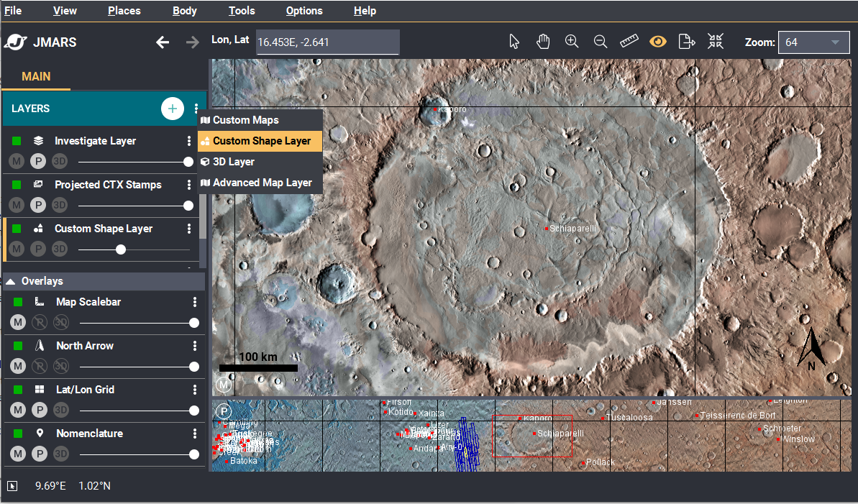Toggle P view for Projected CTX Stamps
The width and height of the screenshot is (858, 504).
click(37, 205)
